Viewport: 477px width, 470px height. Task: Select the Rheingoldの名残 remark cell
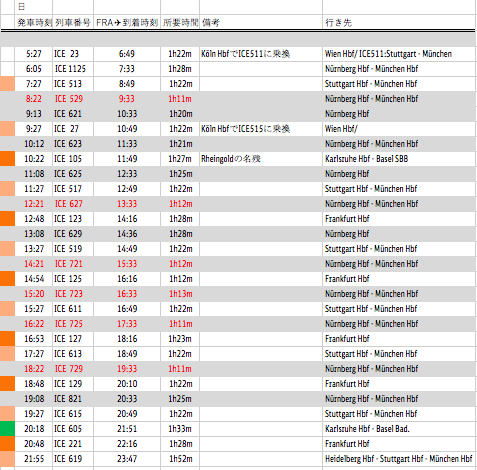261,159
